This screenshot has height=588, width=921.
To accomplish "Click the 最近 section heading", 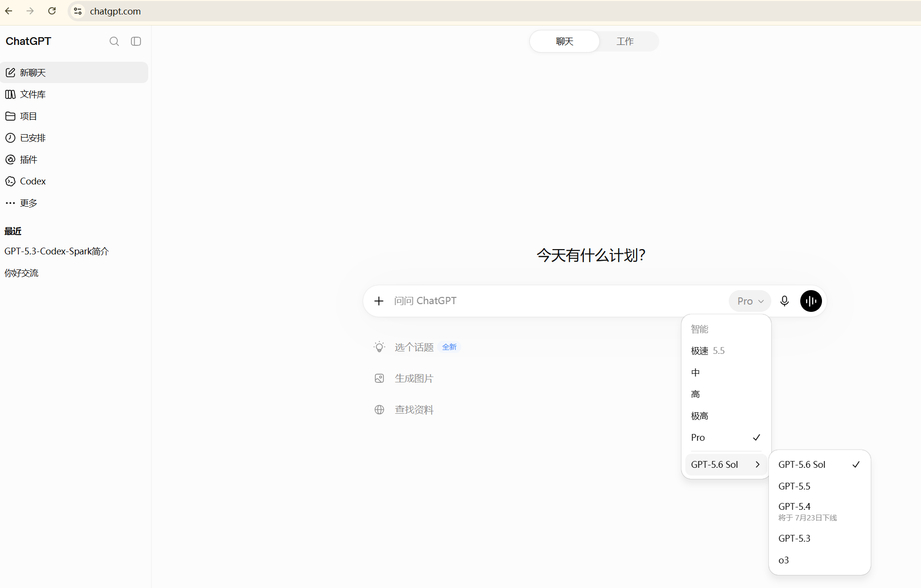I will (13, 231).
